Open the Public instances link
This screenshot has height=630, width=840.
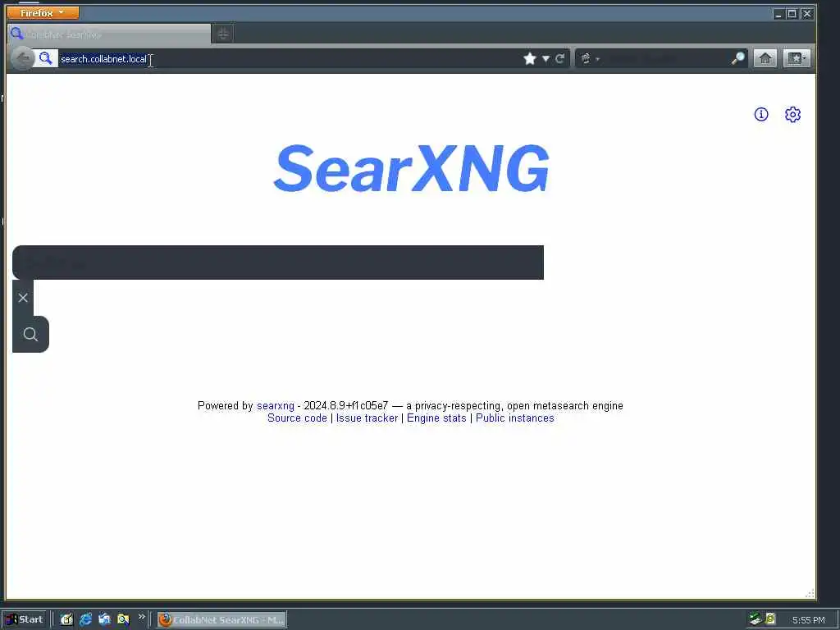(x=515, y=418)
